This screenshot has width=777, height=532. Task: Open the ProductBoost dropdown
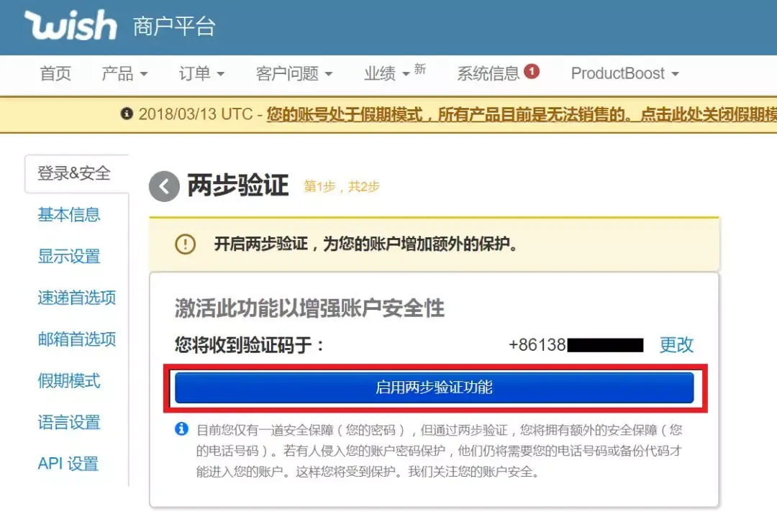pos(625,74)
